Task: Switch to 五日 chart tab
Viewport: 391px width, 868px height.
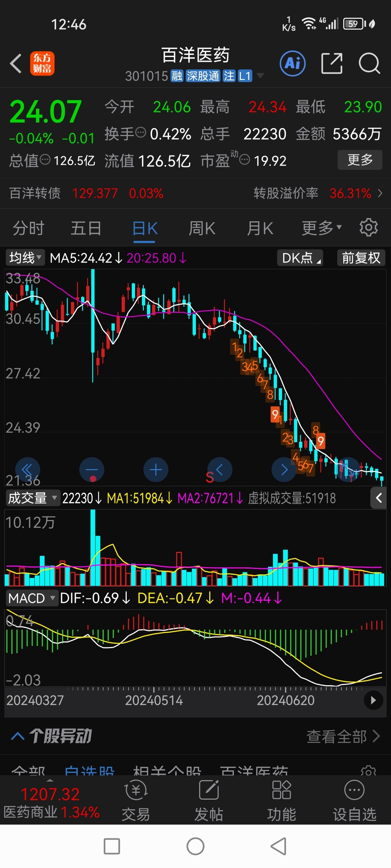Action: coord(86,229)
